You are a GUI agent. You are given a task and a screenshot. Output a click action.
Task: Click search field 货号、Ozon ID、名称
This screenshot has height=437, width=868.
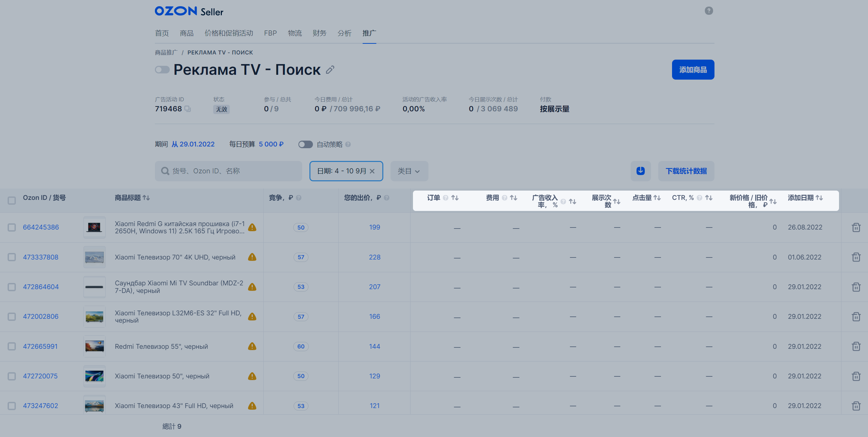pyautogui.click(x=228, y=171)
